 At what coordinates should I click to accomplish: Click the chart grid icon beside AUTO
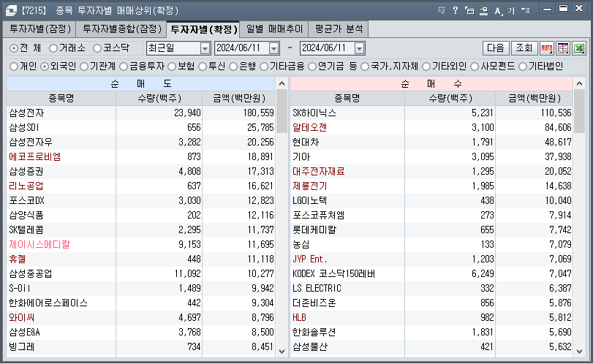[563, 48]
